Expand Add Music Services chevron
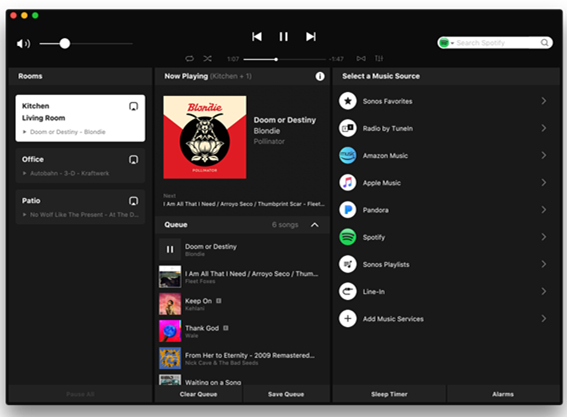 tap(544, 319)
